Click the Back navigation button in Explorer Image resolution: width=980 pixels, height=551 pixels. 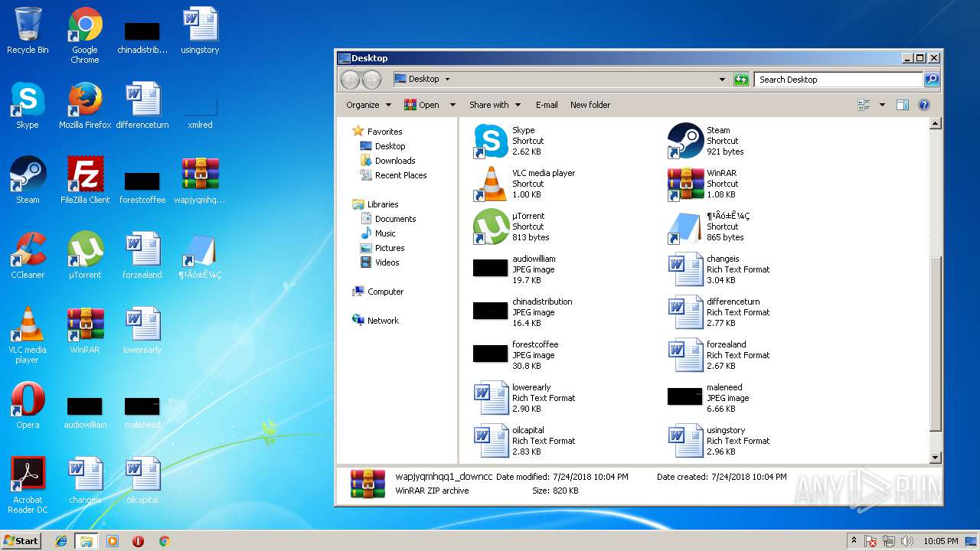pos(351,80)
